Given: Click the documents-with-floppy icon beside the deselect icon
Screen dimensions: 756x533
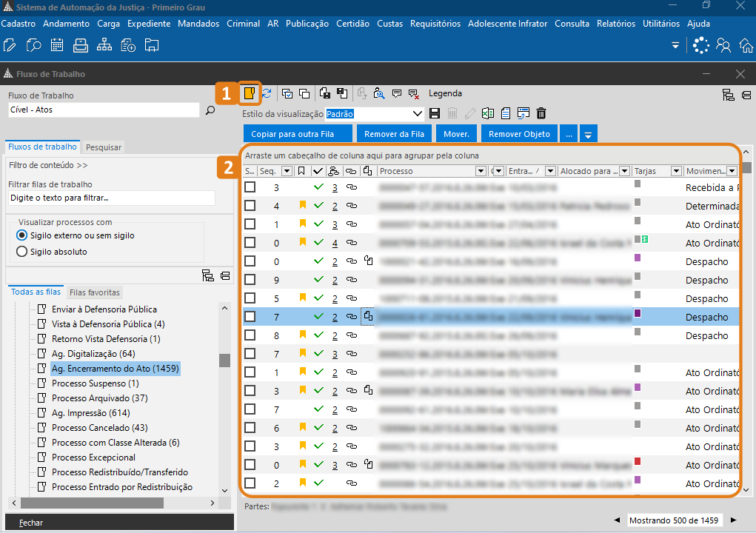Looking at the screenshot, I should click(x=325, y=93).
